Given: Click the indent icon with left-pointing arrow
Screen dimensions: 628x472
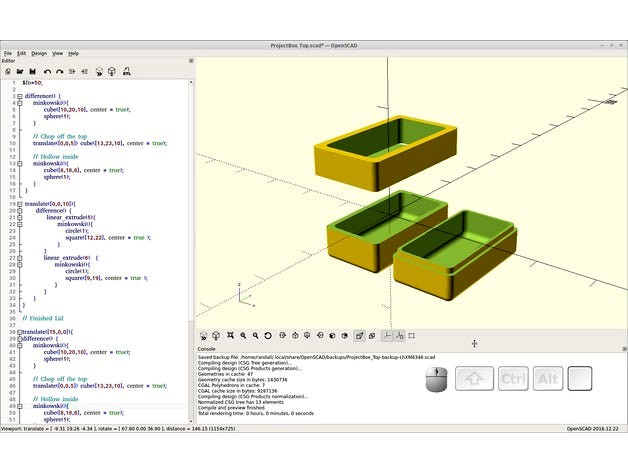Looking at the screenshot, I should click(x=85, y=72).
